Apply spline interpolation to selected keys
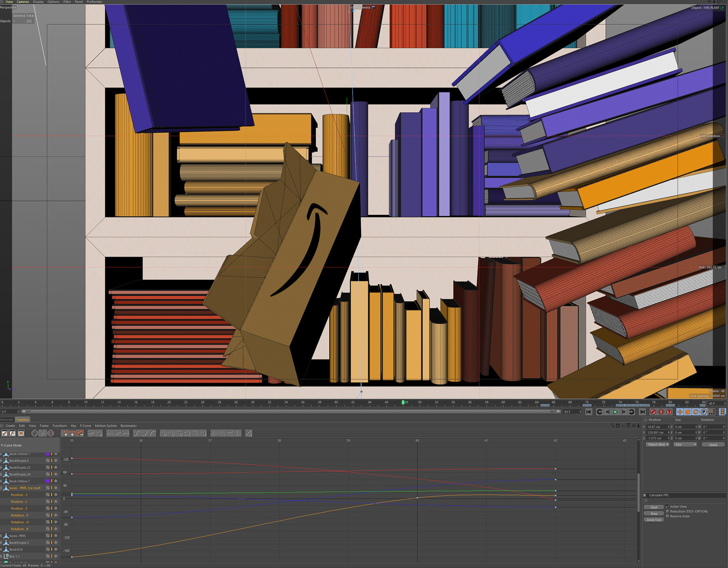Image resolution: width=728 pixels, height=568 pixels. point(126,433)
